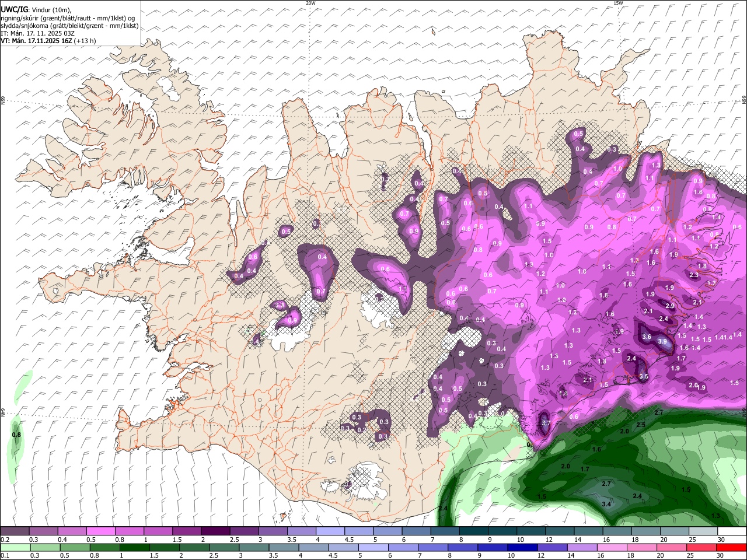
Task: Click the 'VT: Mán. 17.11.2025 16Z (+13 h)' line
Action: pyautogui.click(x=48, y=41)
